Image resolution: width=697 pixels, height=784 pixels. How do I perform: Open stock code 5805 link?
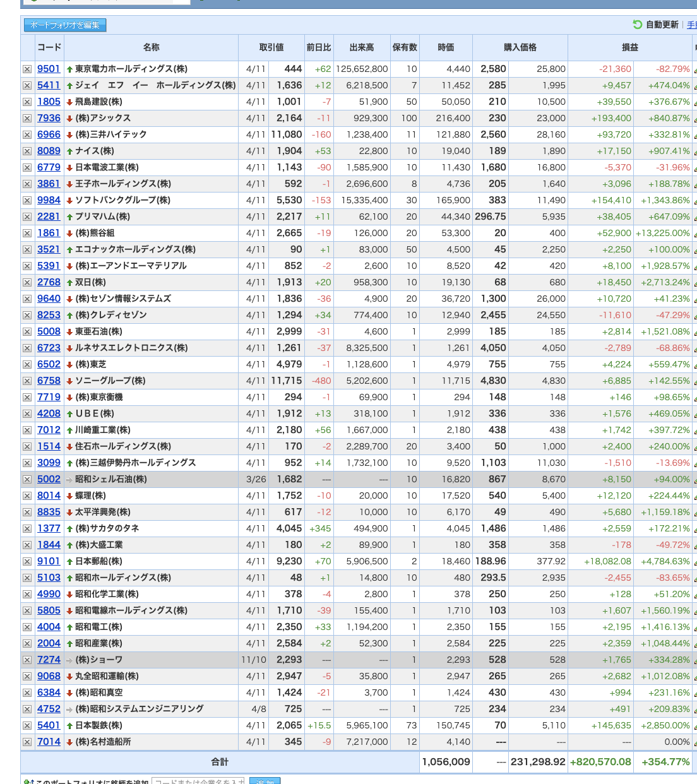tap(49, 610)
